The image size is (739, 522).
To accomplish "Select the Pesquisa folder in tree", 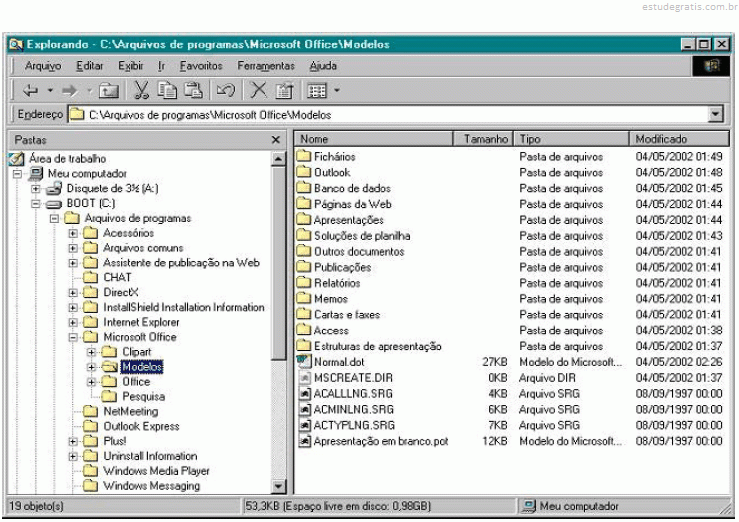I will 144,397.
